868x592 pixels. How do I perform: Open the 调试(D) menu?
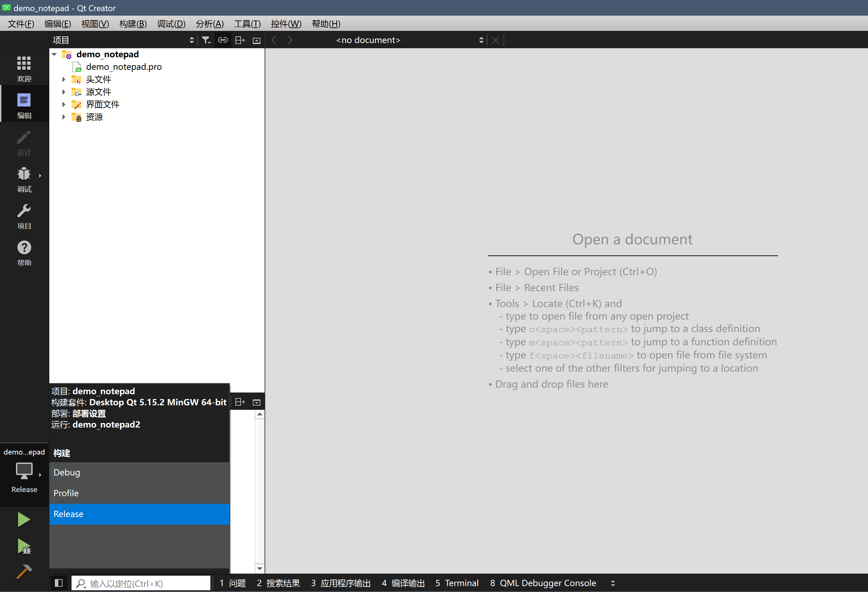171,24
